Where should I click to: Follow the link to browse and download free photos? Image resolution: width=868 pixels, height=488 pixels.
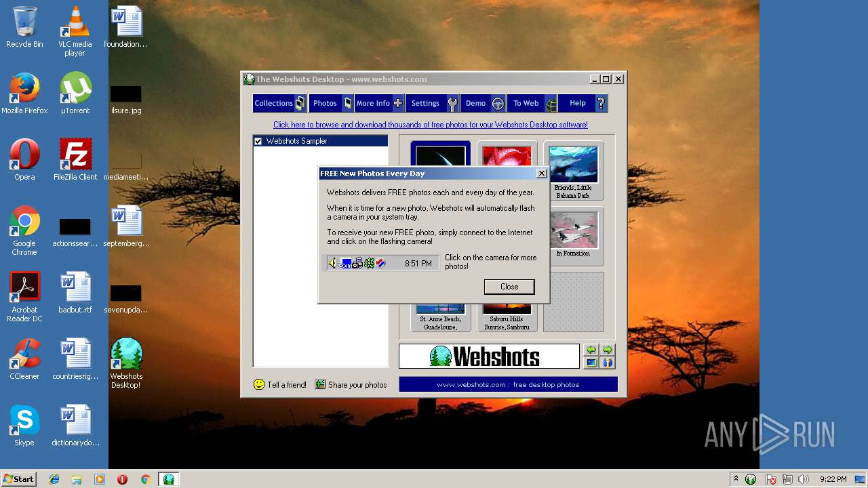click(x=431, y=125)
